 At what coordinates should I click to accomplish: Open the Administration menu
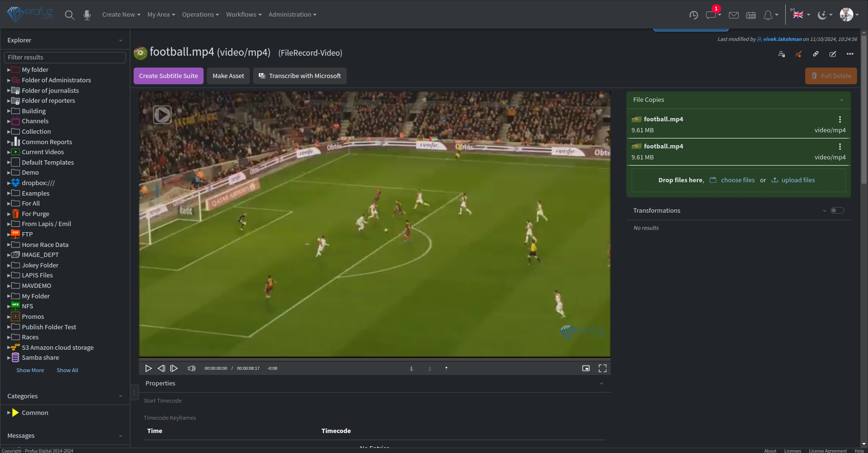(293, 15)
